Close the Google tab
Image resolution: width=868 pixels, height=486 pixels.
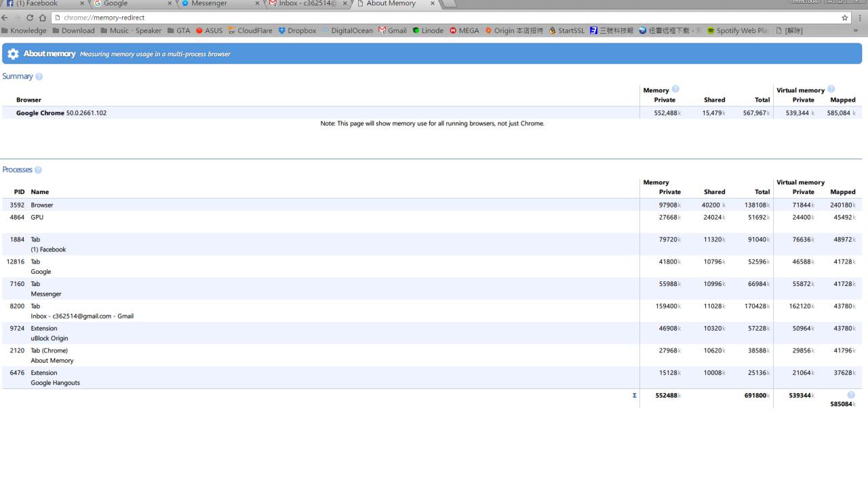[x=170, y=3]
